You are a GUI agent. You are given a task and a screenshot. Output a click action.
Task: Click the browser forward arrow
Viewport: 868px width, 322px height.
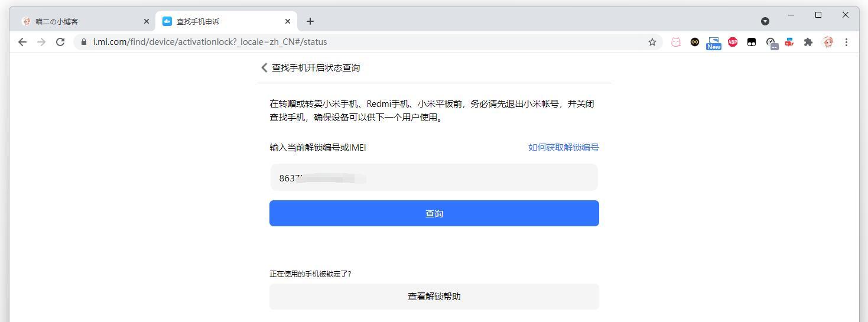pyautogui.click(x=41, y=42)
